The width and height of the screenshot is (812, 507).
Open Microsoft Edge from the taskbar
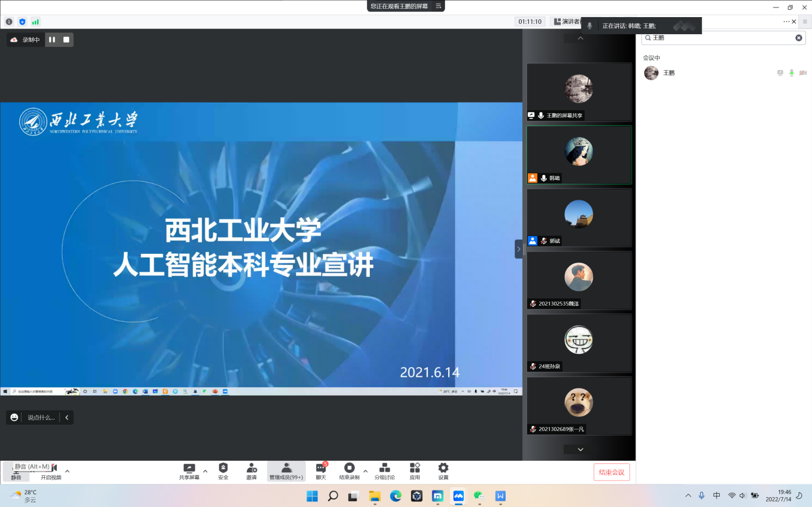[396, 496]
